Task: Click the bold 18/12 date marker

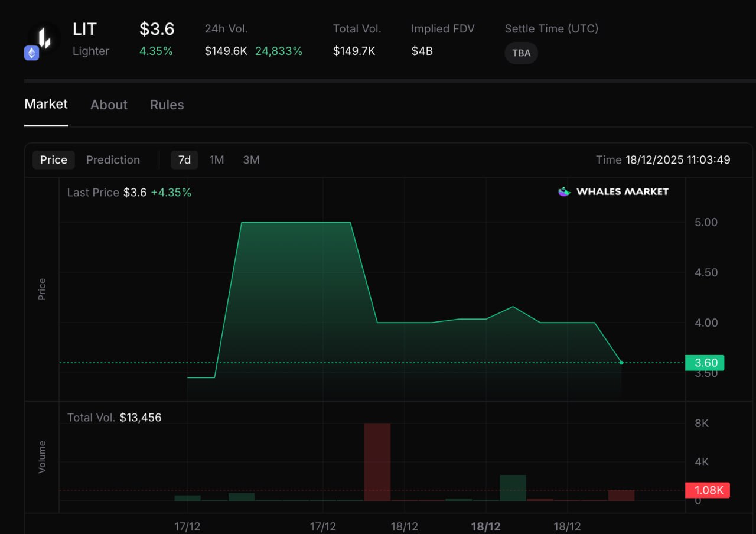Action: (x=485, y=527)
